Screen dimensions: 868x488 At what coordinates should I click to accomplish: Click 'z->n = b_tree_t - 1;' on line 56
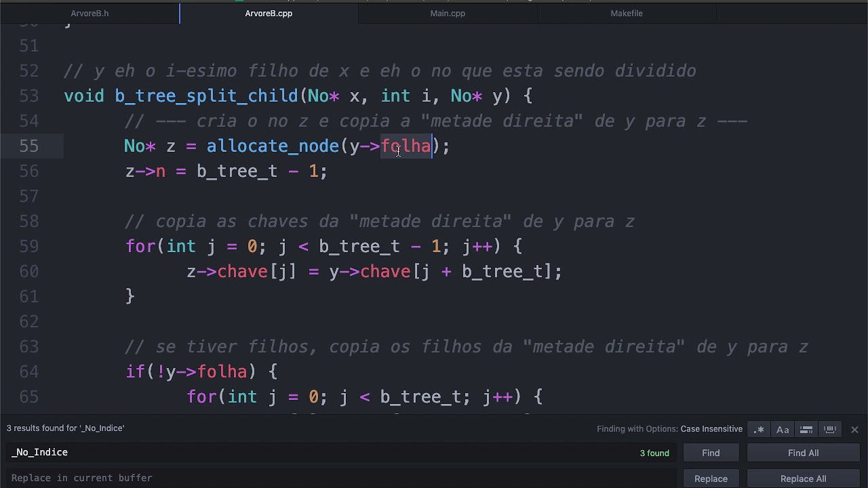(226, 171)
